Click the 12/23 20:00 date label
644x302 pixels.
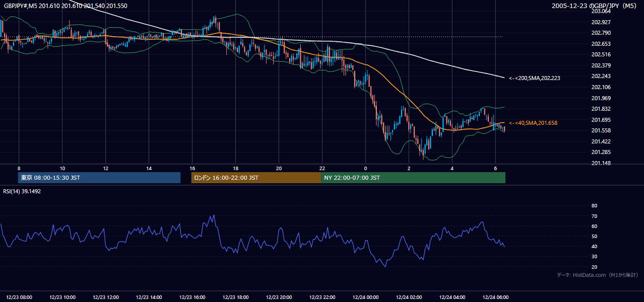279,297
